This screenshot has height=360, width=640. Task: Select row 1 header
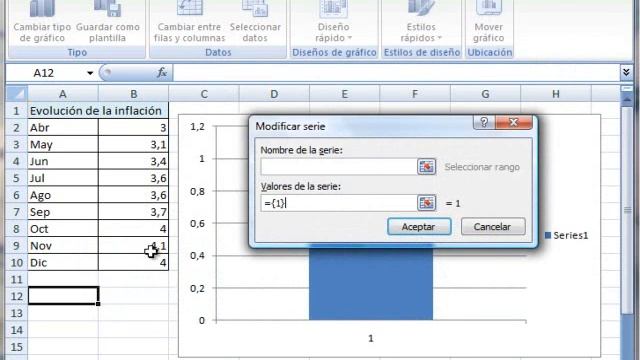(16, 111)
